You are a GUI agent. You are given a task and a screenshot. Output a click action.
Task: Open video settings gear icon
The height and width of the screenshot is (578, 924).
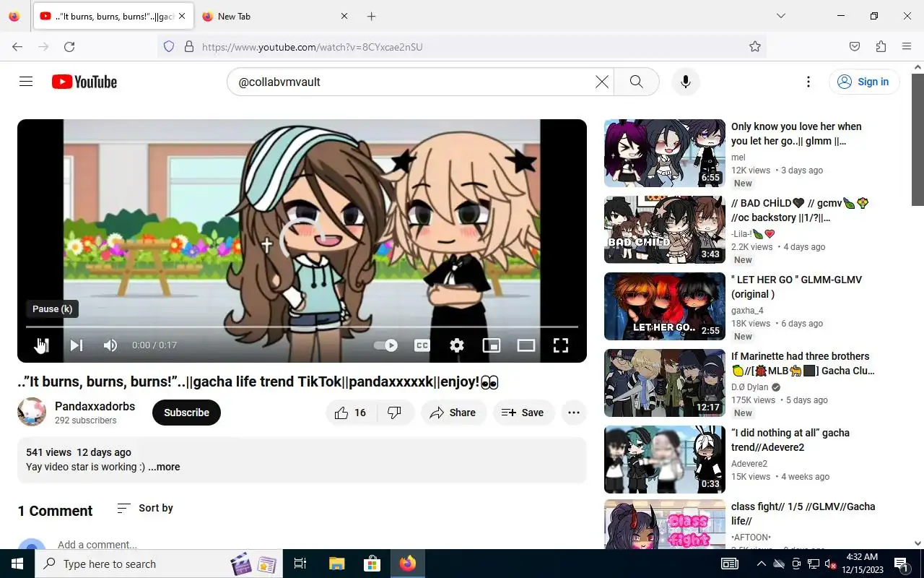(457, 345)
